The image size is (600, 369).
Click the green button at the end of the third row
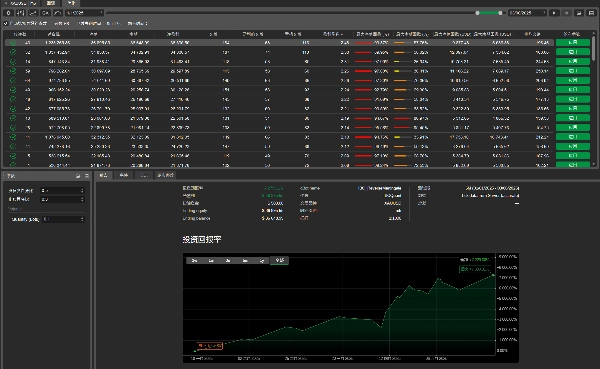click(x=572, y=61)
